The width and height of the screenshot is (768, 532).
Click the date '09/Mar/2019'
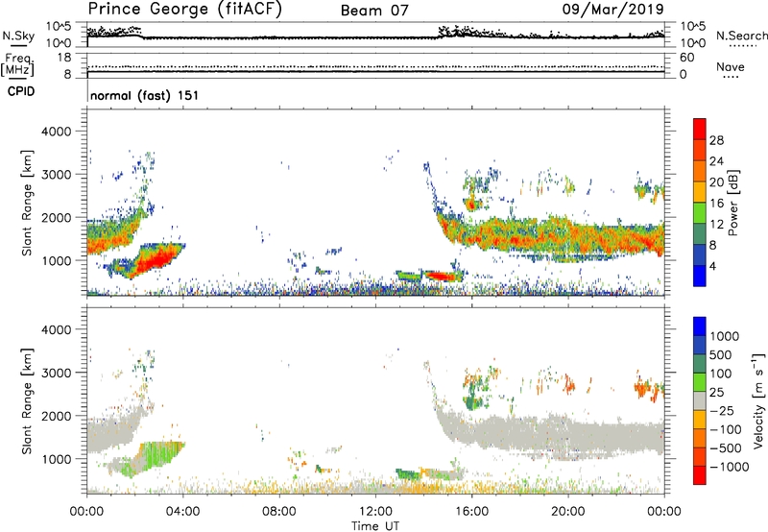(612, 9)
